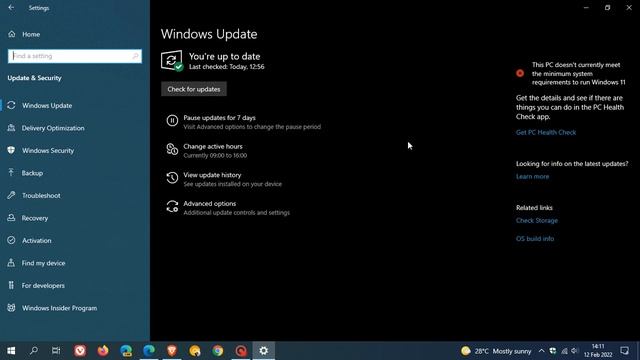The height and width of the screenshot is (360, 640).
Task: Launch Brave browser from the taskbar
Action: coord(172,351)
